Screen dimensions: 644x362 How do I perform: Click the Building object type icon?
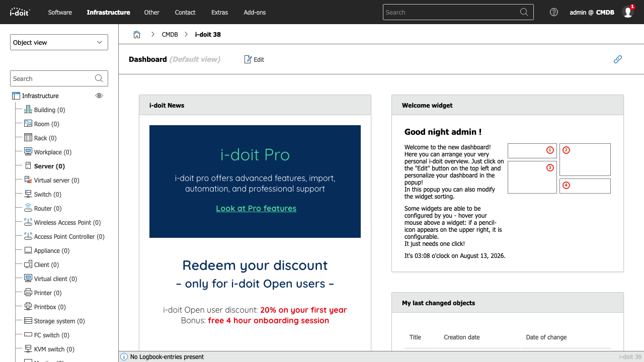[x=28, y=110]
